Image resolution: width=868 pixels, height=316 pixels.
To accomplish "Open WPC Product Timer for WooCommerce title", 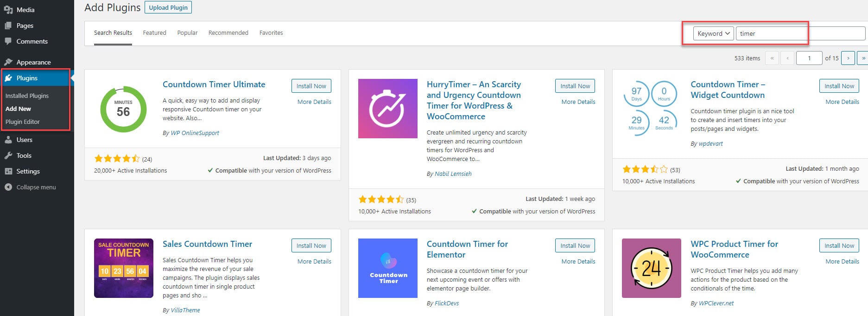I will click(735, 249).
